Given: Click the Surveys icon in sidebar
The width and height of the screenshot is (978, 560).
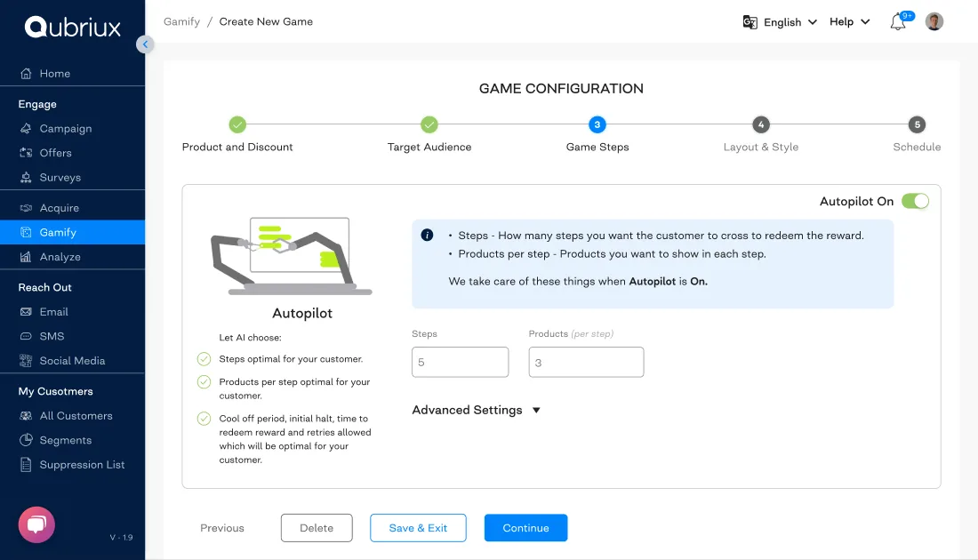Looking at the screenshot, I should (26, 177).
